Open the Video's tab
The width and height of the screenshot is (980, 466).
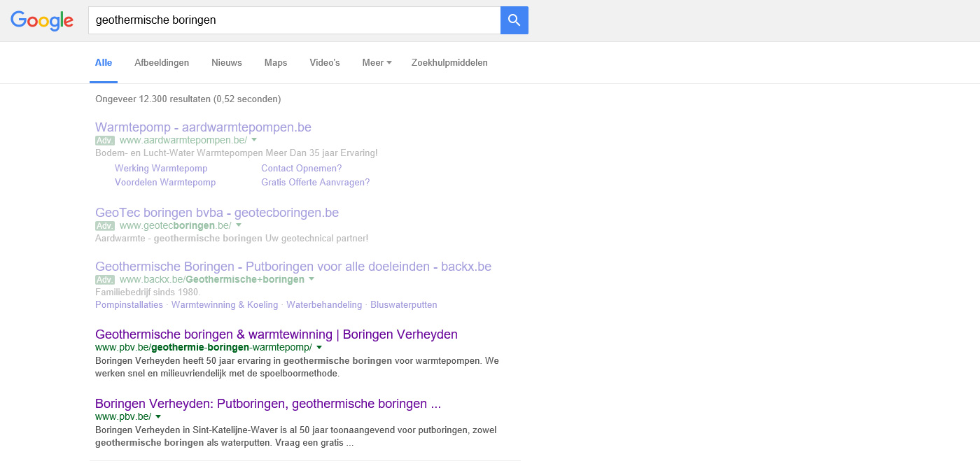[x=325, y=63]
